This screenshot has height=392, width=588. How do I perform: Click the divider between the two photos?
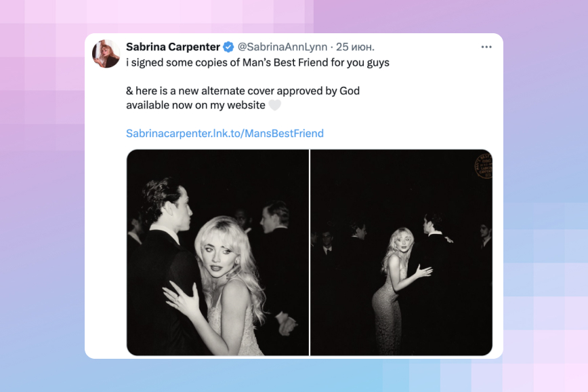(x=310, y=252)
